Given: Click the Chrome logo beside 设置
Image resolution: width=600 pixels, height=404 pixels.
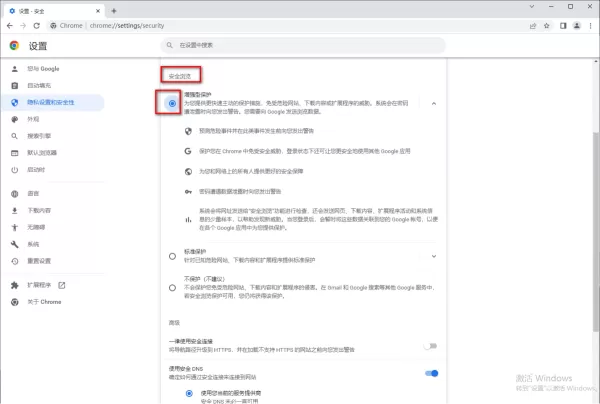Looking at the screenshot, I should pos(15,46).
